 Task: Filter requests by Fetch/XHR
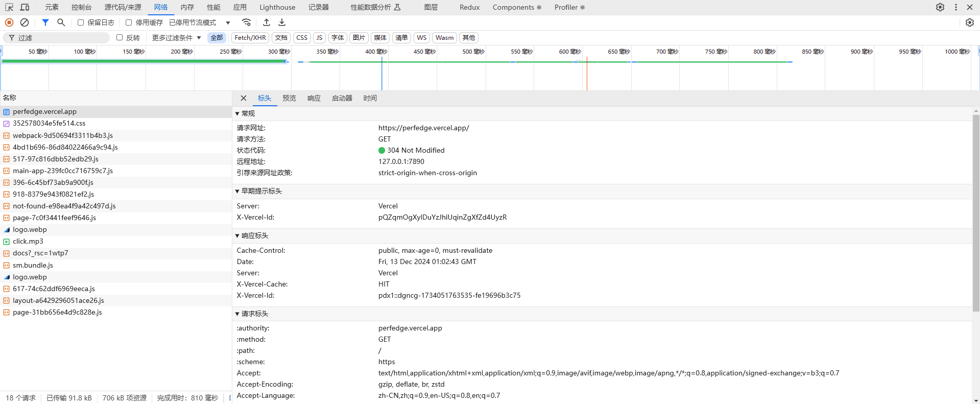click(x=250, y=38)
